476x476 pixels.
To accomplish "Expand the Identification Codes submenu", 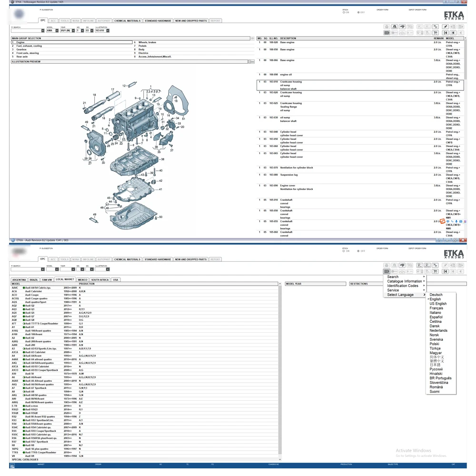I will coord(405,286).
